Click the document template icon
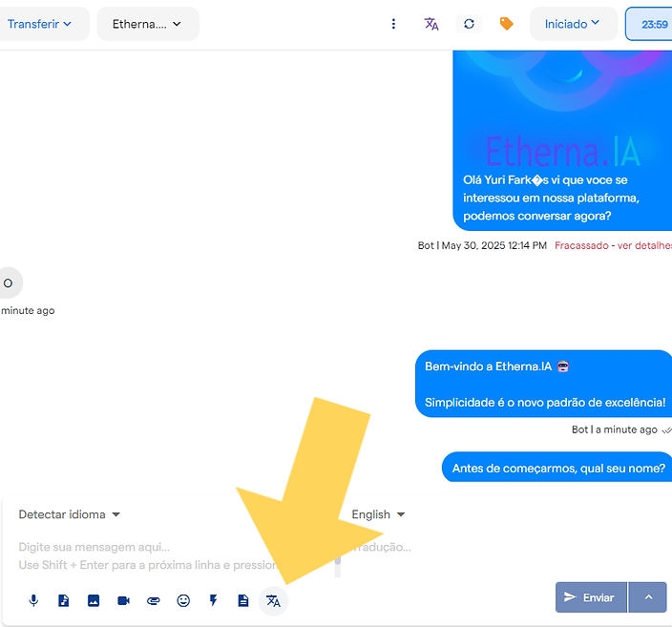 click(x=243, y=600)
